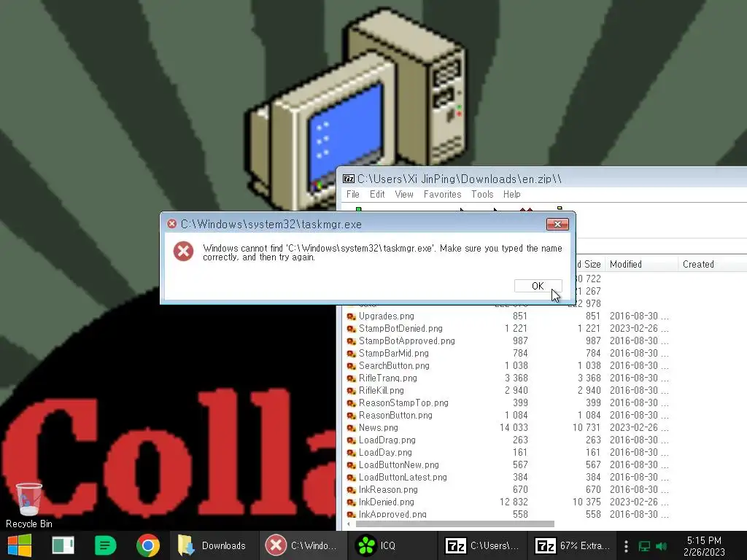Select LoadButtonLatest.png file icon

[x=352, y=477]
